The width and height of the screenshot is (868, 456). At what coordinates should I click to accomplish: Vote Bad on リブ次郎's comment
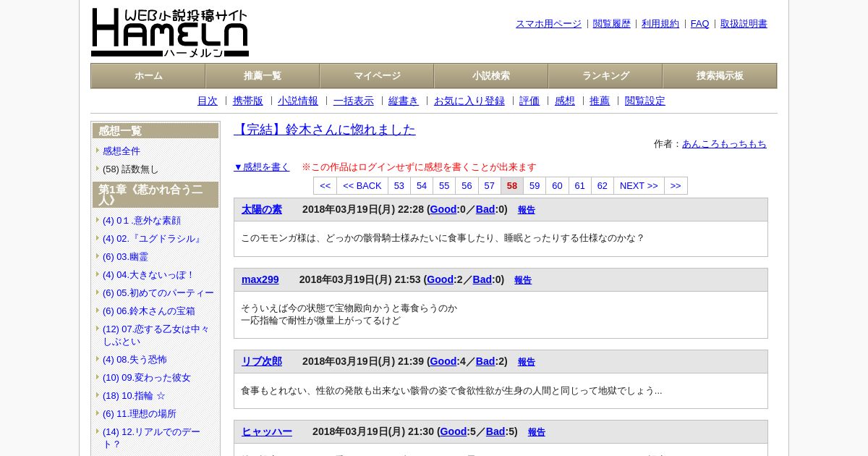click(485, 361)
